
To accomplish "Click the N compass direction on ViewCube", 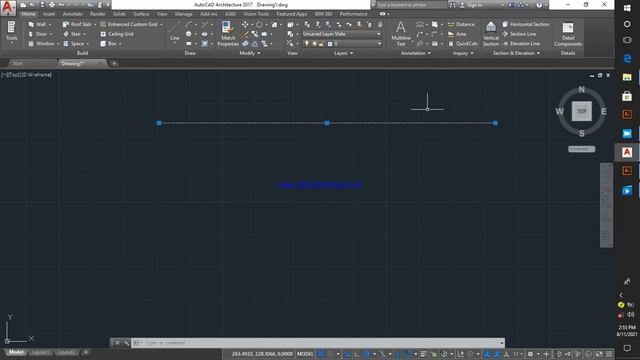I will 582,89.
